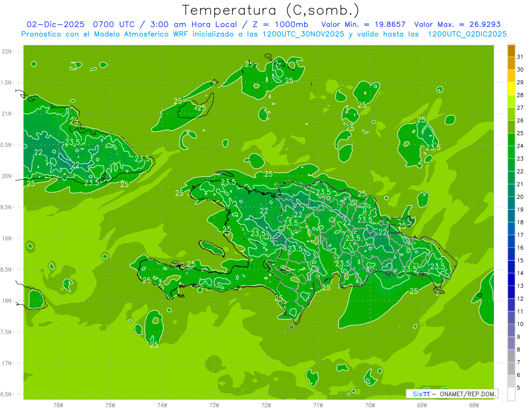This screenshot has height=411, width=532.
Task: Select the '02-Dic-2025' date text
Action: [x=55, y=24]
